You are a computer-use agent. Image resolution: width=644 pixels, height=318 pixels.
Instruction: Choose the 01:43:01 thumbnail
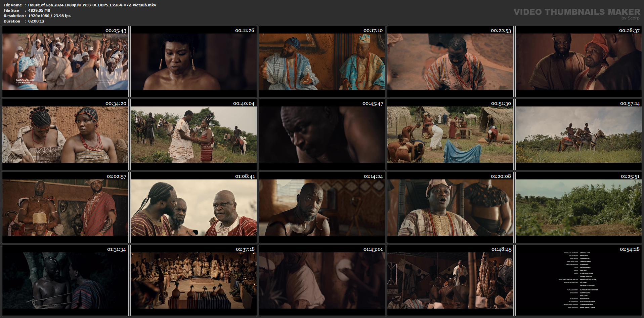pos(322,280)
